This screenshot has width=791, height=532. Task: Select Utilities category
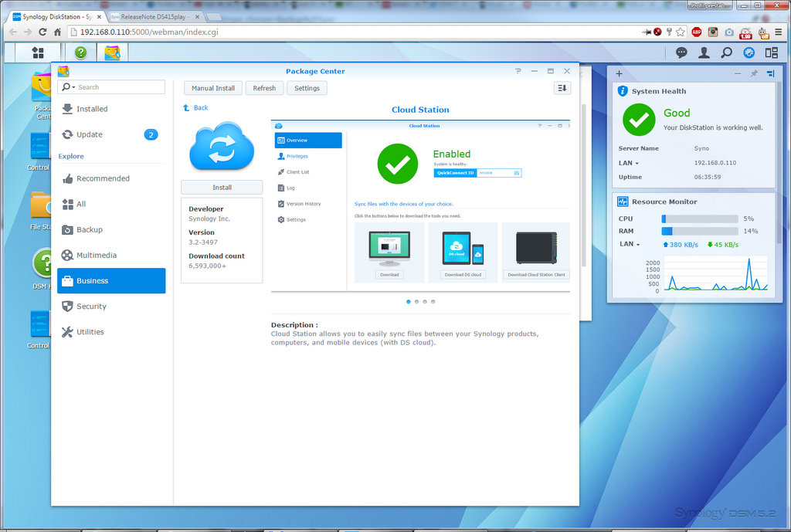[x=111, y=332]
